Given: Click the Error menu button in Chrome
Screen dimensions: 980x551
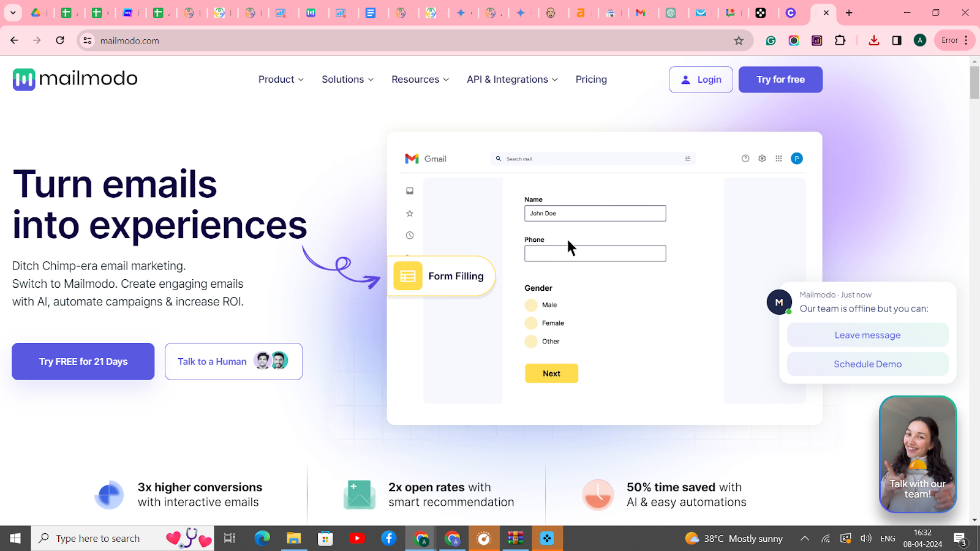Looking at the screenshot, I should pos(955,40).
